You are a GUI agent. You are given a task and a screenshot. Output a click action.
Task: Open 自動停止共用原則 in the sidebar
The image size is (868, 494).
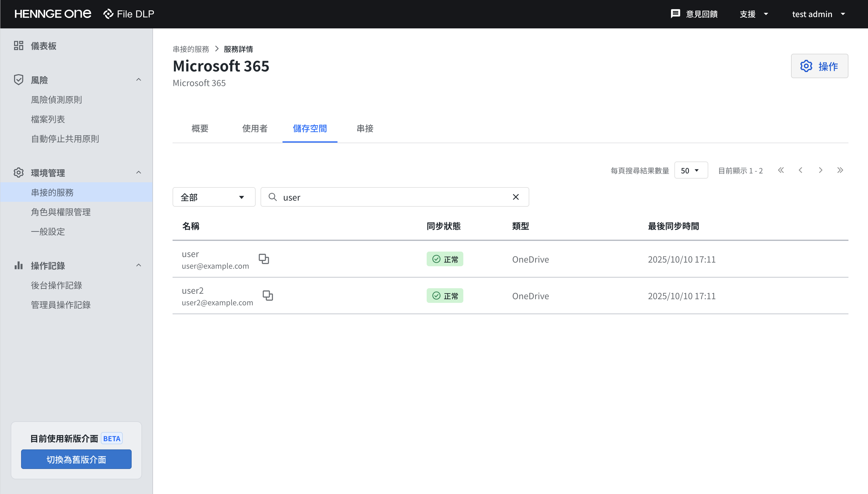(65, 139)
